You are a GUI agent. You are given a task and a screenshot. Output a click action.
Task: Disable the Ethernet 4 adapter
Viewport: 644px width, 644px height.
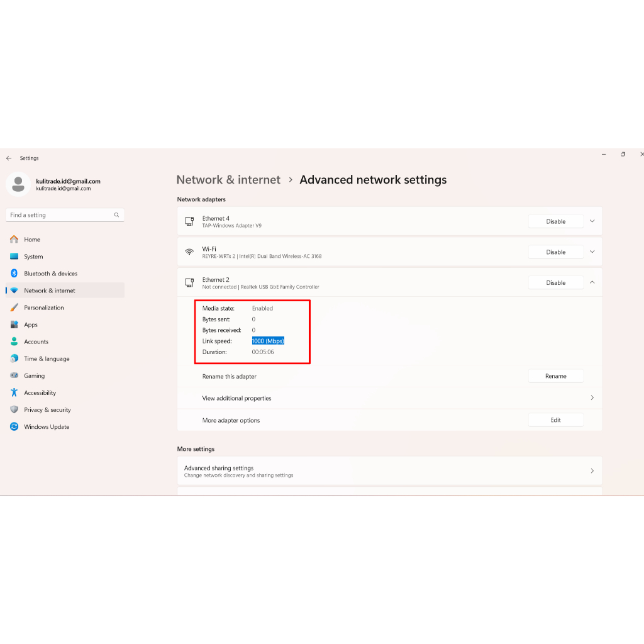pos(556,221)
